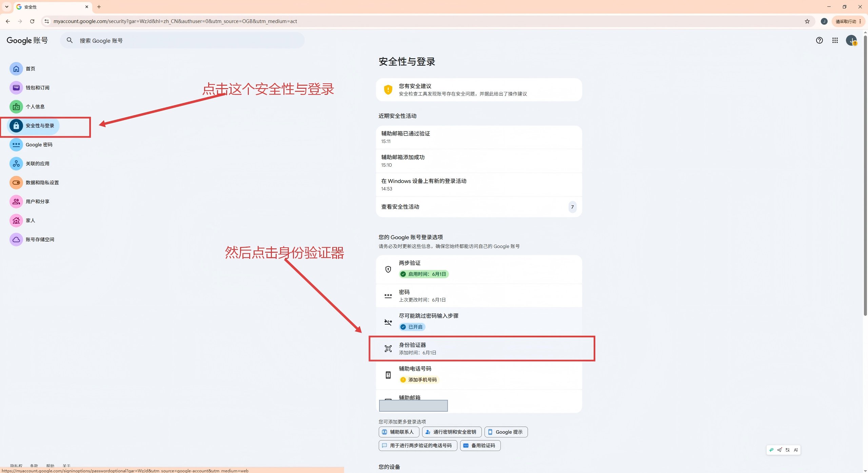This screenshot has width=868, height=473.
Task: Open the tab search dropdown arrow
Action: tap(6, 7)
